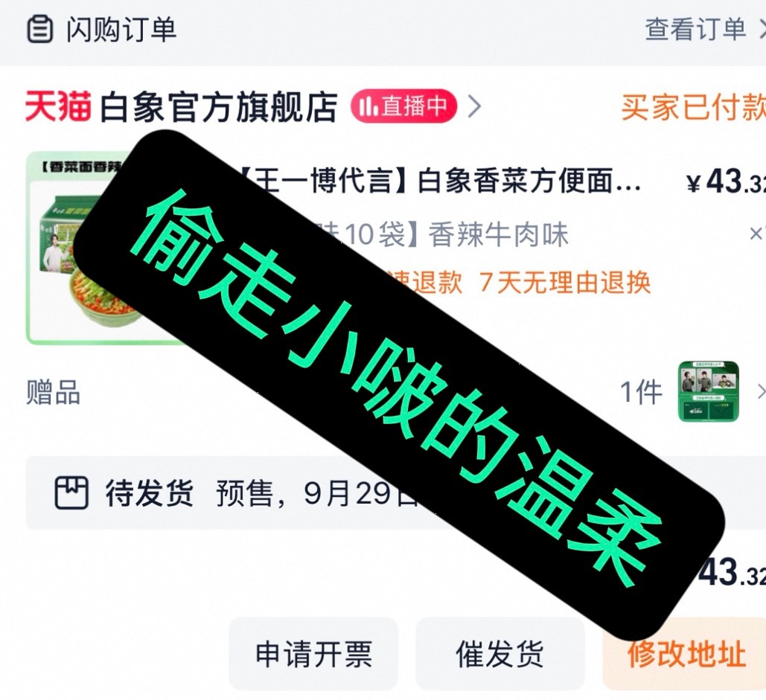Tap the 待发货 package box icon

click(x=71, y=492)
